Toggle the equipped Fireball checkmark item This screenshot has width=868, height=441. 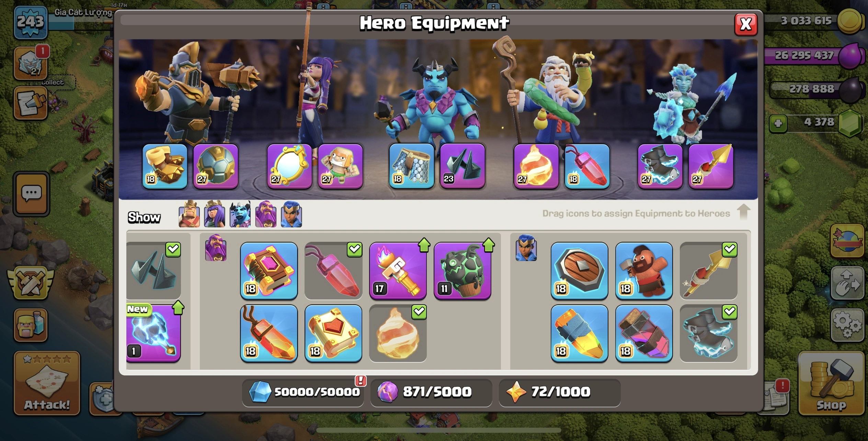point(398,333)
